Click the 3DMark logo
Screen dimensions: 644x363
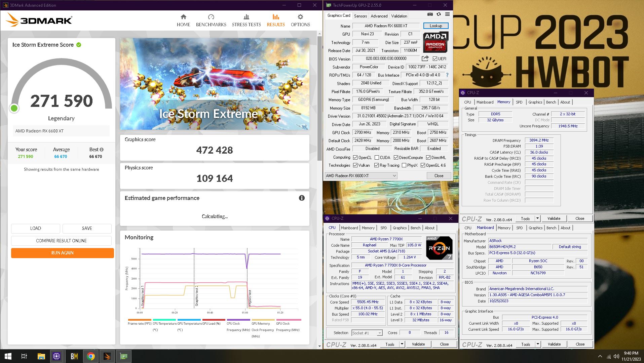39,20
